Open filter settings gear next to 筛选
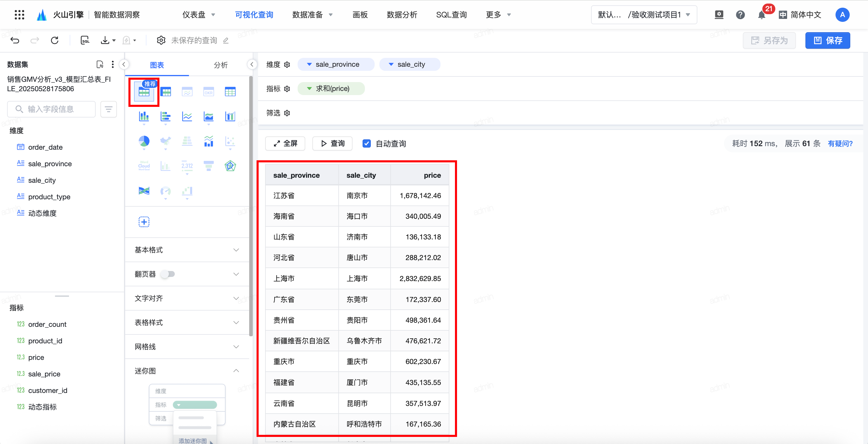This screenshot has width=868, height=444. point(287,113)
